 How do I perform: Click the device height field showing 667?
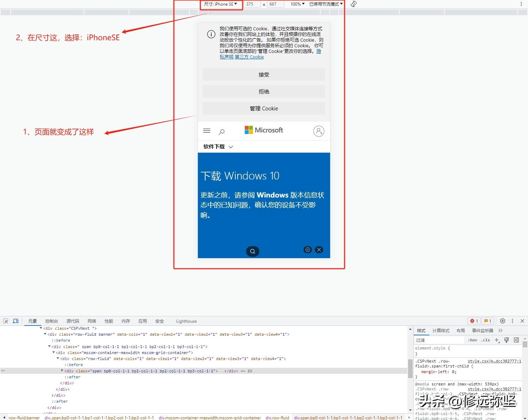[275, 4]
